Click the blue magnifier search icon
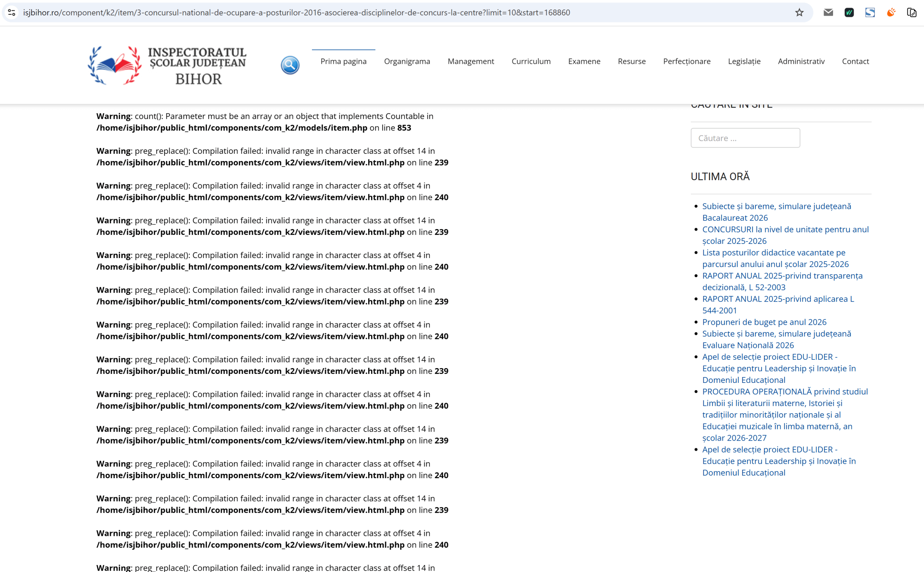Viewport: 924px width, 572px height. (290, 65)
